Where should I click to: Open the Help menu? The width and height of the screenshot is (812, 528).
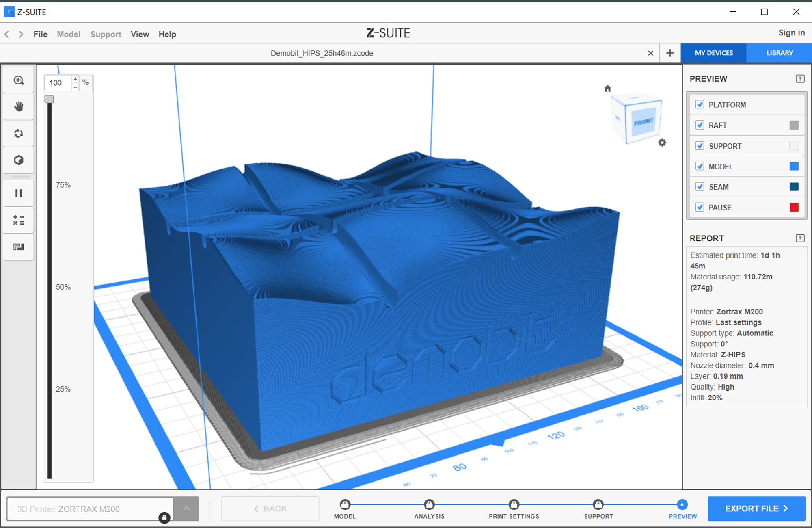tap(167, 35)
